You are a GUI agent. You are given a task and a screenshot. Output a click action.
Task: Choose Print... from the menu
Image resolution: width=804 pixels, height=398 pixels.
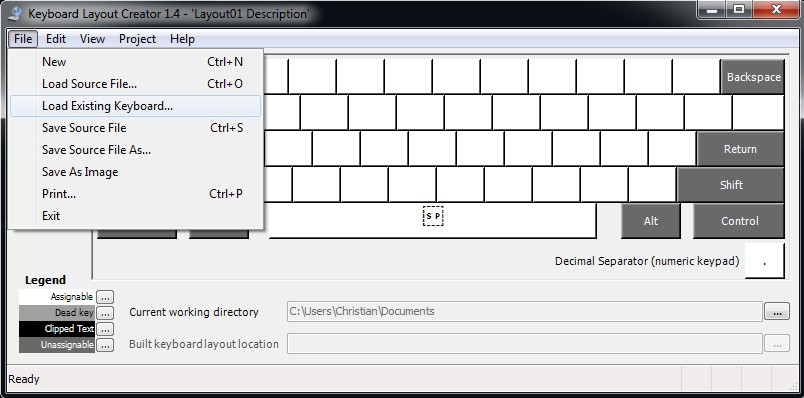tap(135, 194)
